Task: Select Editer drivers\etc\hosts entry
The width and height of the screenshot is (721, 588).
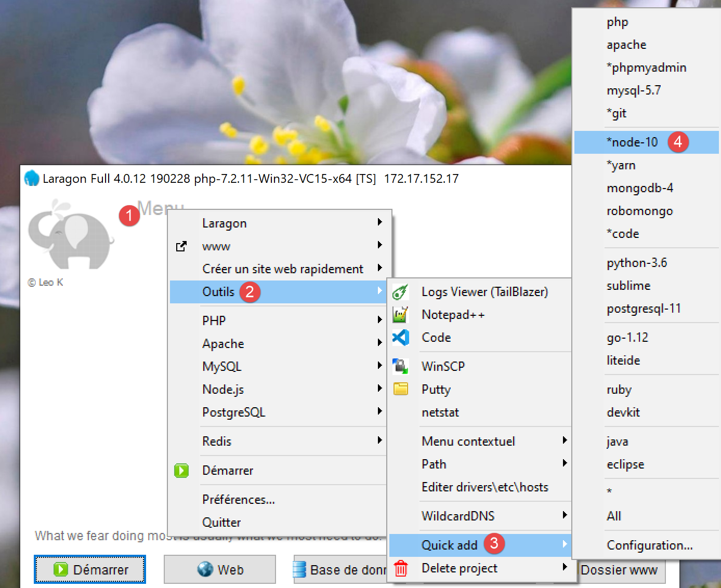Action: click(484, 487)
